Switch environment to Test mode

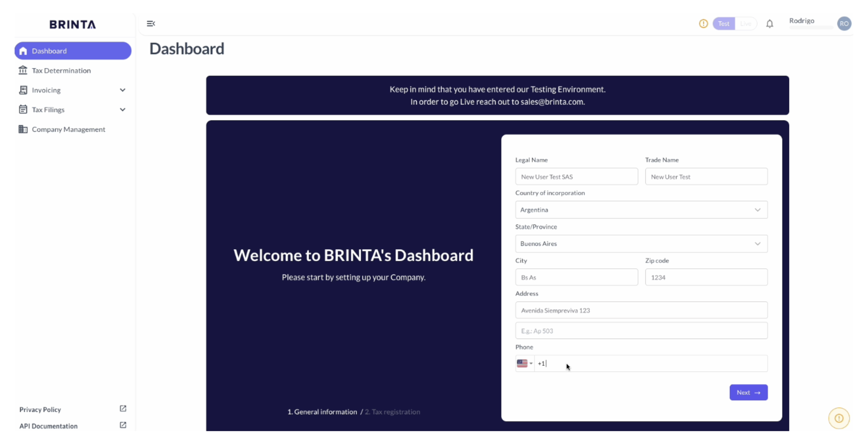tap(723, 23)
